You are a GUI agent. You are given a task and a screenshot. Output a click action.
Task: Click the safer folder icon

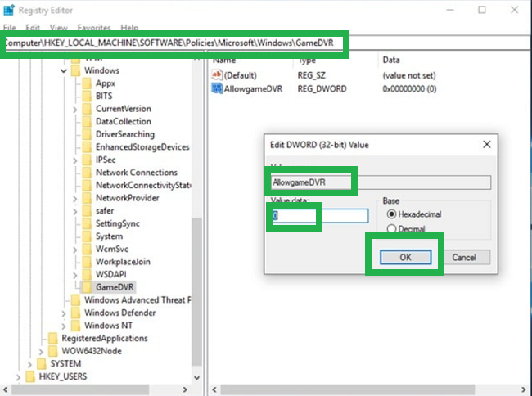coord(88,211)
